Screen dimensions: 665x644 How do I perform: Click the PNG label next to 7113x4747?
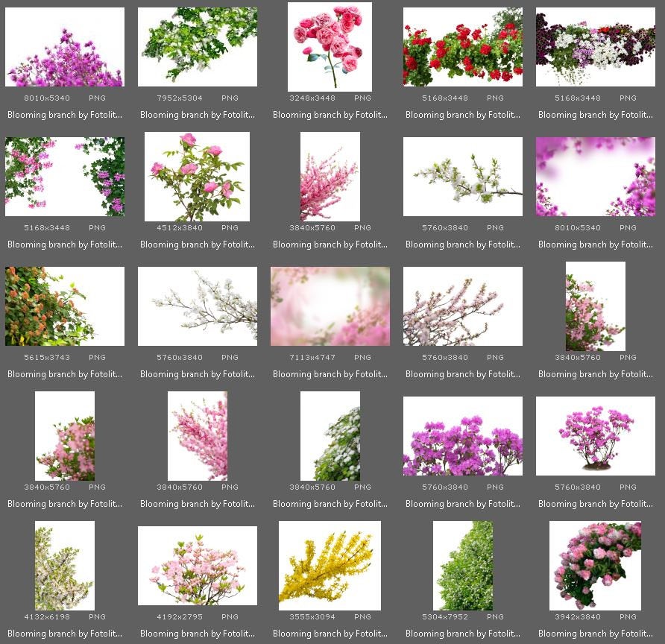pyautogui.click(x=362, y=357)
